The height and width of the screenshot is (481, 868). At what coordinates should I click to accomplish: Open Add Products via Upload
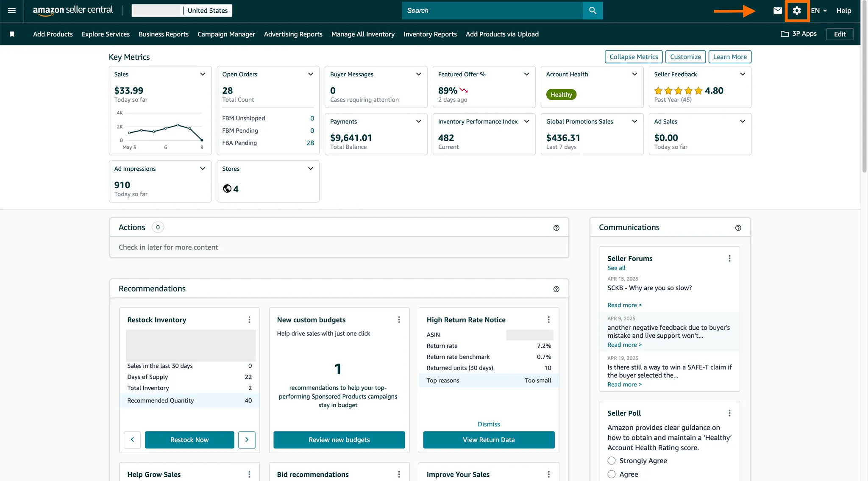[502, 34]
